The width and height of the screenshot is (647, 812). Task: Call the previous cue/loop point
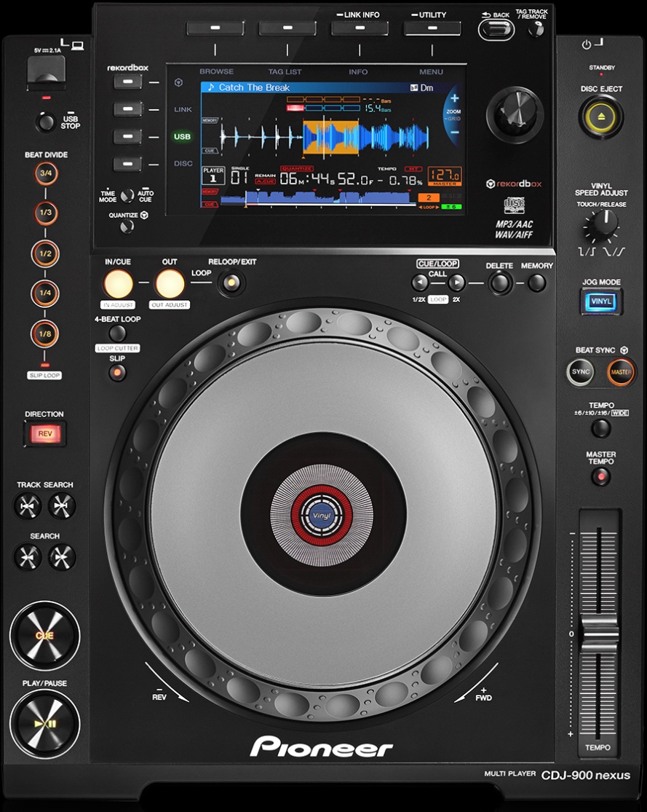tap(420, 283)
